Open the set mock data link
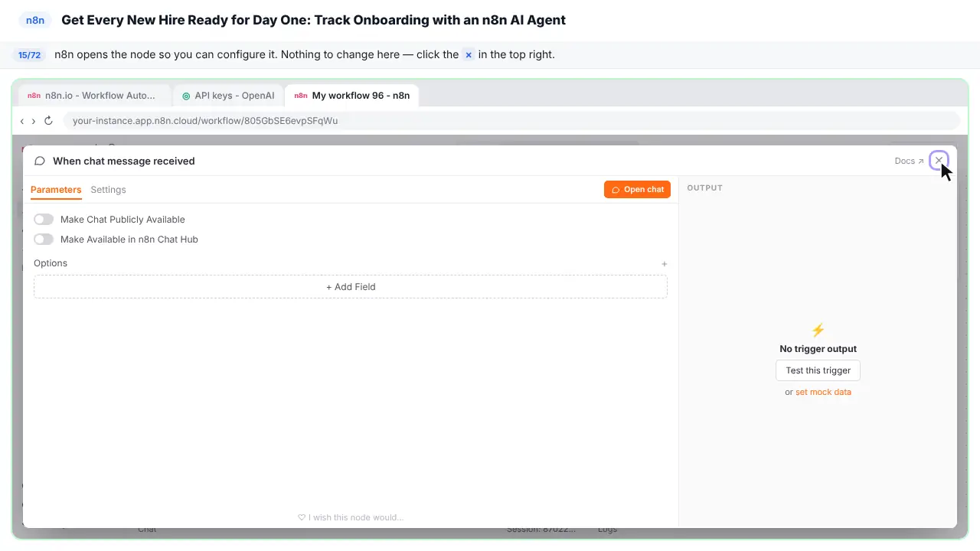This screenshot has width=980, height=551. tap(823, 392)
